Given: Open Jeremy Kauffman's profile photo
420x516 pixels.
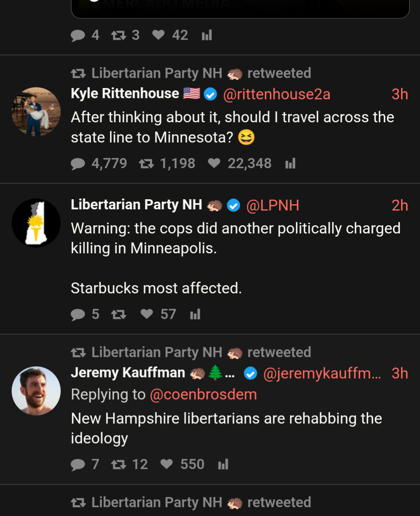Looking at the screenshot, I should pos(36,391).
